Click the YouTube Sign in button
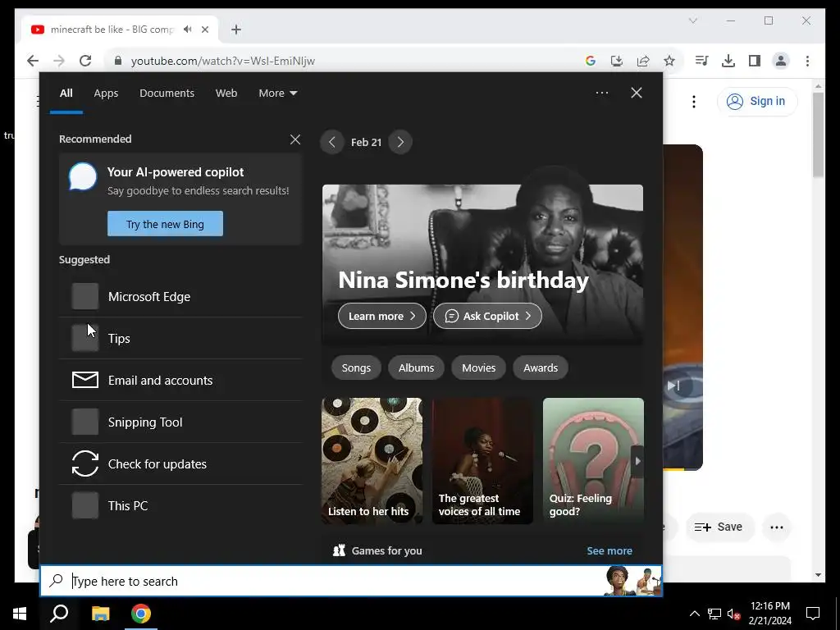Viewport: 840px width, 630px height. (x=757, y=101)
